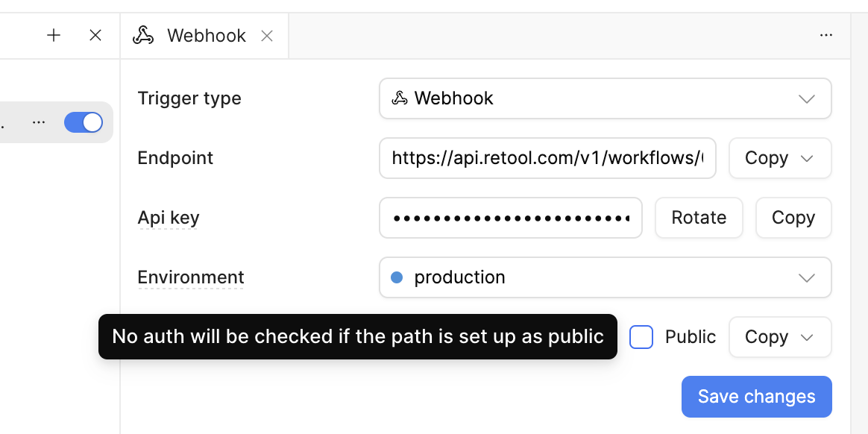Expand the Trigger type dropdown
The height and width of the screenshot is (434, 868).
pyautogui.click(x=605, y=98)
